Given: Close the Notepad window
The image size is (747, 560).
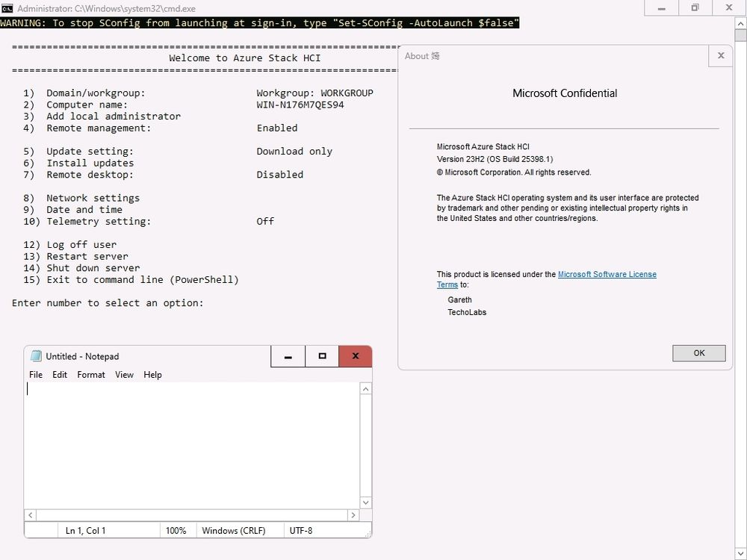Looking at the screenshot, I should (x=356, y=356).
